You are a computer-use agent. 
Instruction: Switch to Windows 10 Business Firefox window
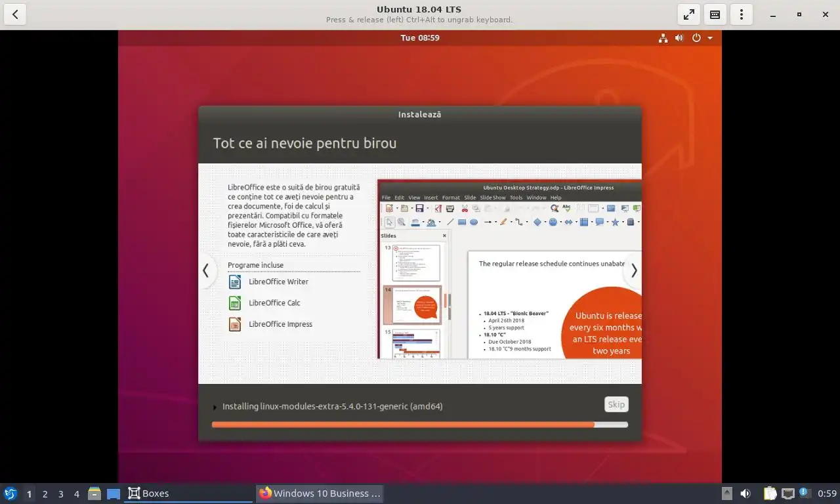coord(320,493)
